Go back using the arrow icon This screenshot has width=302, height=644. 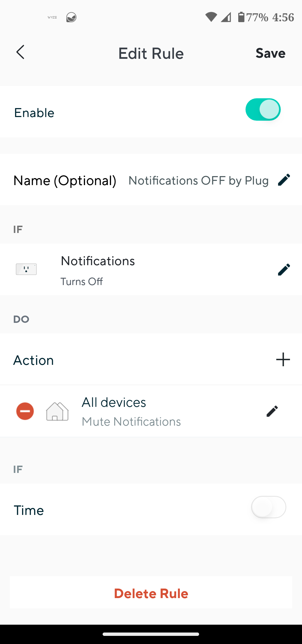(20, 52)
